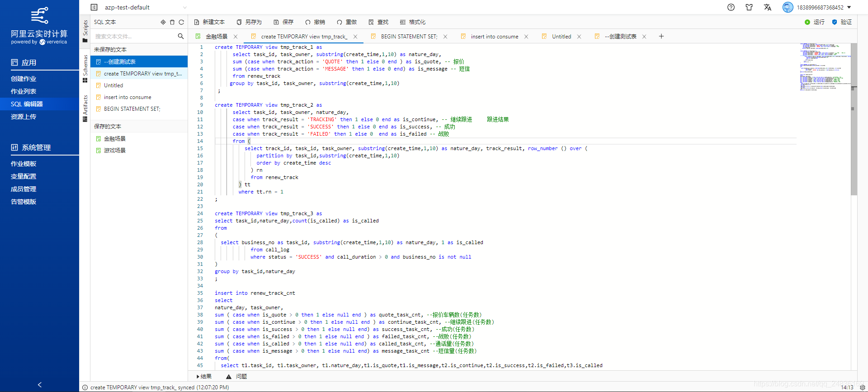Open the Artifacts side panel
The height and width of the screenshot is (392, 868).
pyautogui.click(x=85, y=109)
